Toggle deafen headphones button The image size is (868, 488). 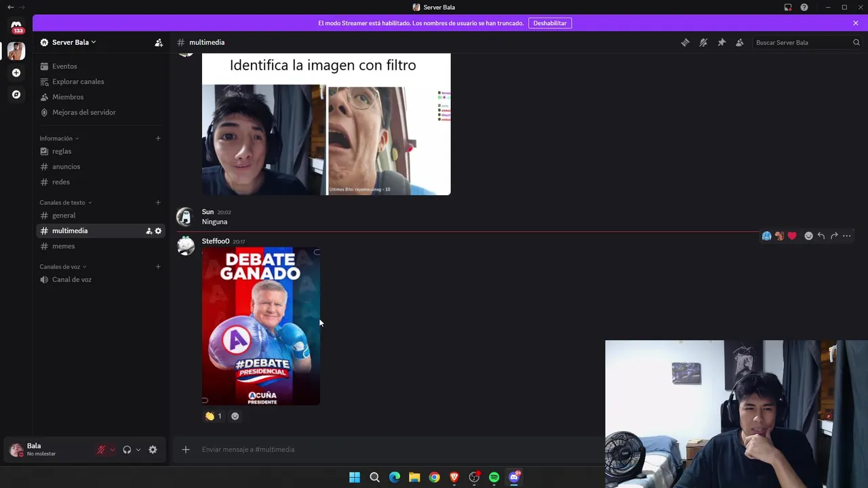click(127, 450)
